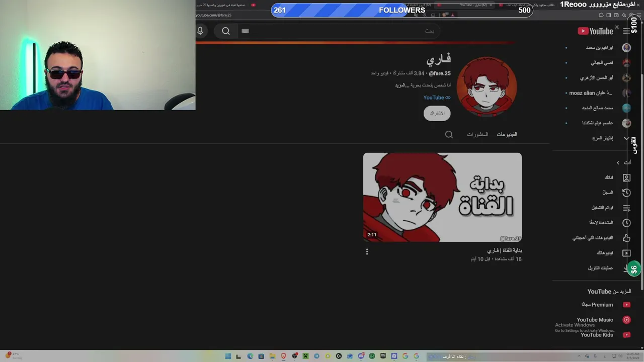The image size is (644, 362).
Task: Select the المنشورات (Posts) tab
Action: tap(477, 134)
